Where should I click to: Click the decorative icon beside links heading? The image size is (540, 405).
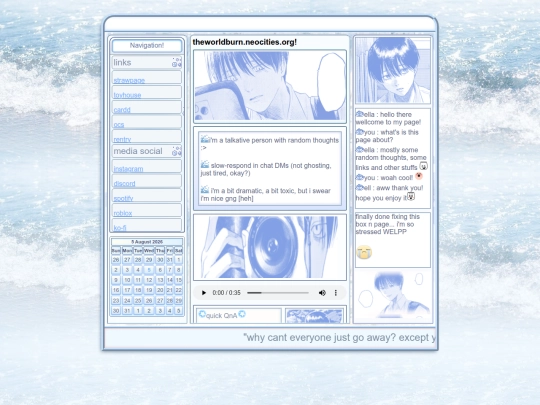(x=177, y=62)
